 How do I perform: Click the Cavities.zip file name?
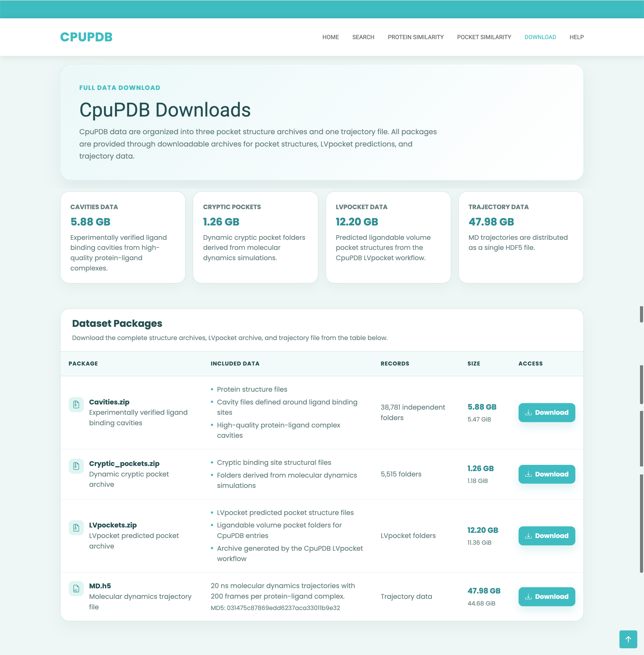coord(109,402)
